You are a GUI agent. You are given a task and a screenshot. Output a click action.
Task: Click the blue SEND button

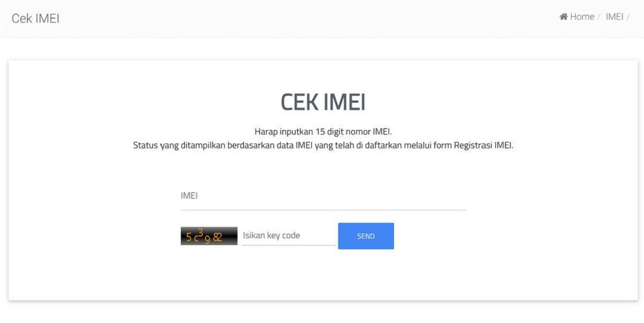(366, 236)
